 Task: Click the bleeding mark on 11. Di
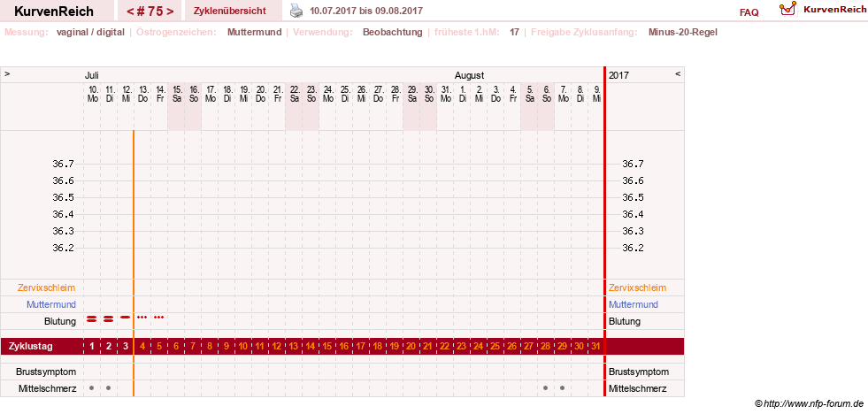(109, 318)
